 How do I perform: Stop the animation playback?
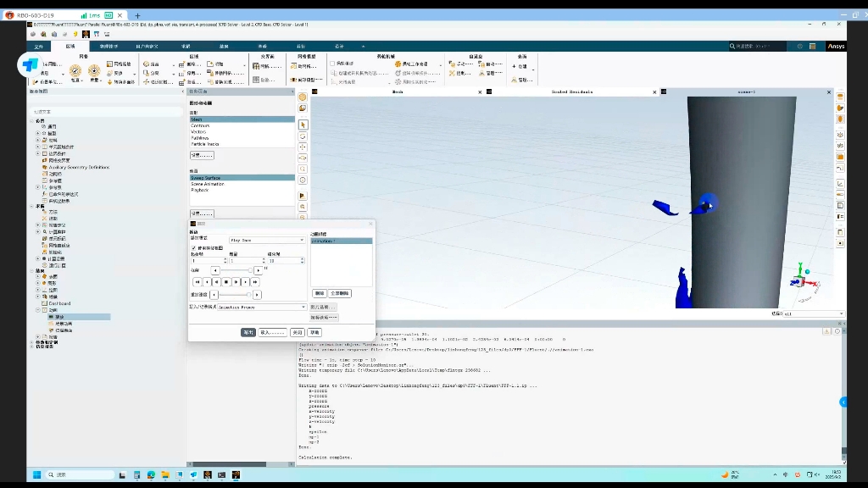pos(225,282)
